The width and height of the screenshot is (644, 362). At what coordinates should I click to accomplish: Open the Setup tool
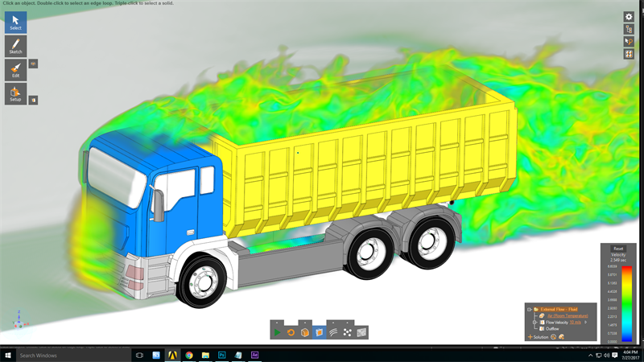15,93
